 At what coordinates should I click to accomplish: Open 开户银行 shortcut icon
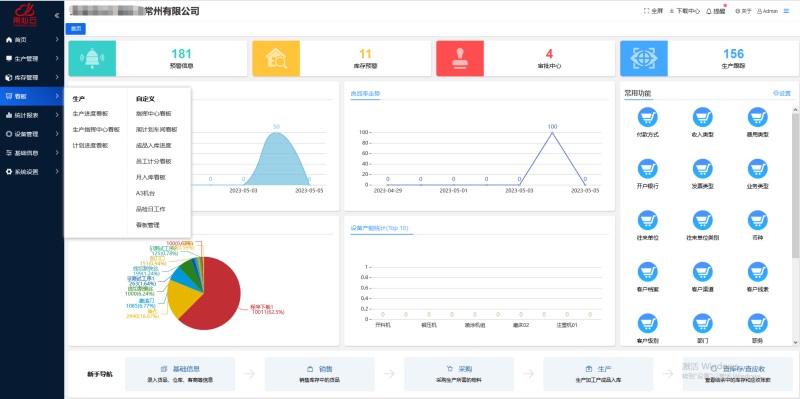coord(647,169)
